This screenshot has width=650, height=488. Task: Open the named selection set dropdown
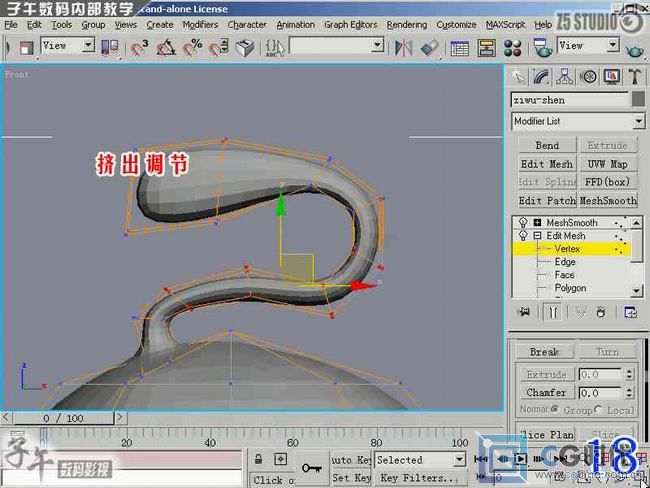(377, 45)
